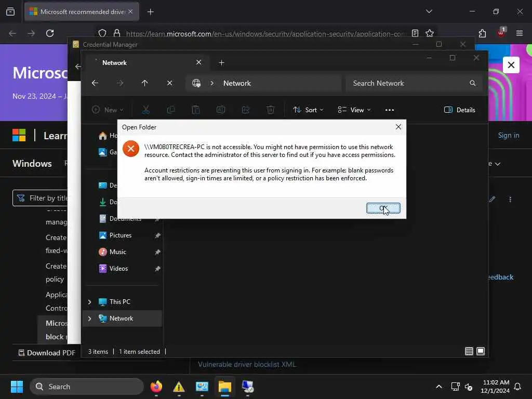Click the Paste clipboard icon

(196, 110)
